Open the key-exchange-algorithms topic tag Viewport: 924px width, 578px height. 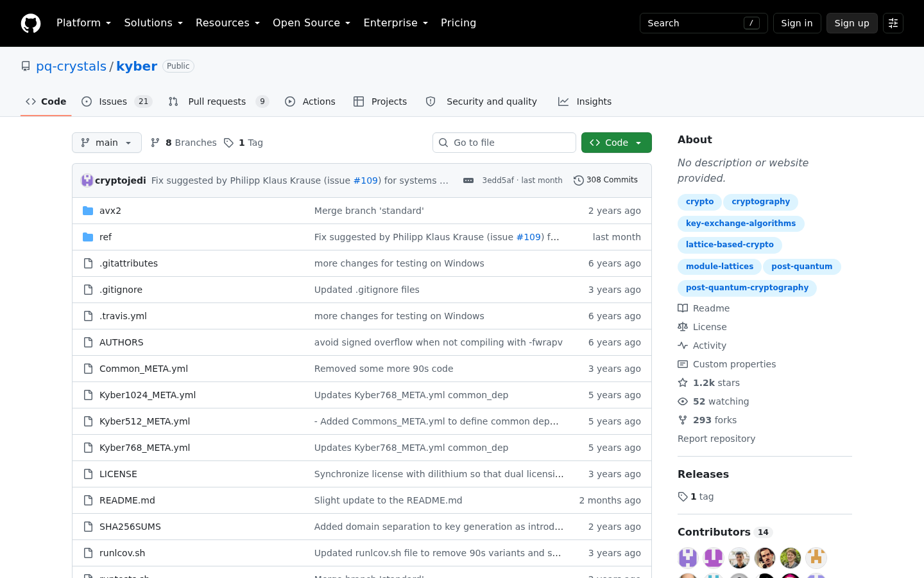[x=740, y=223]
